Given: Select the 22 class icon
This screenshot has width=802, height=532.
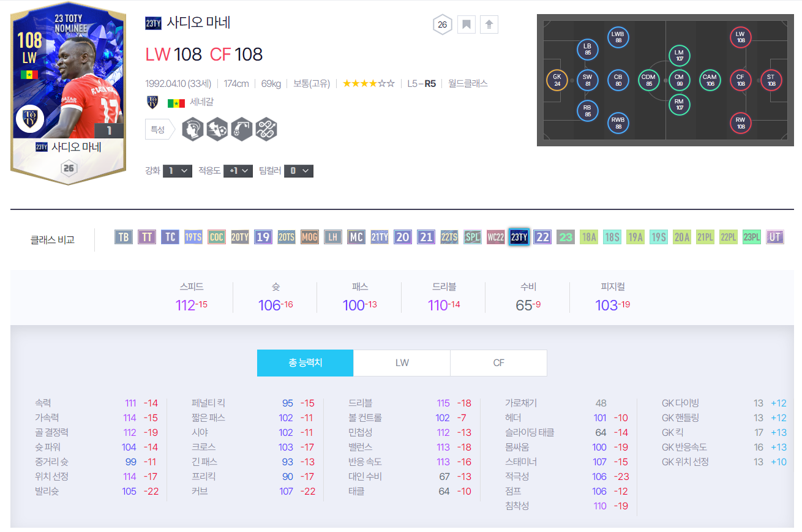Looking at the screenshot, I should (x=542, y=237).
